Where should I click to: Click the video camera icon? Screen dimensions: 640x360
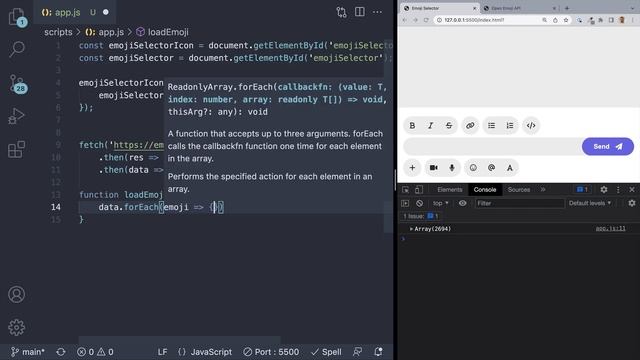(433, 168)
